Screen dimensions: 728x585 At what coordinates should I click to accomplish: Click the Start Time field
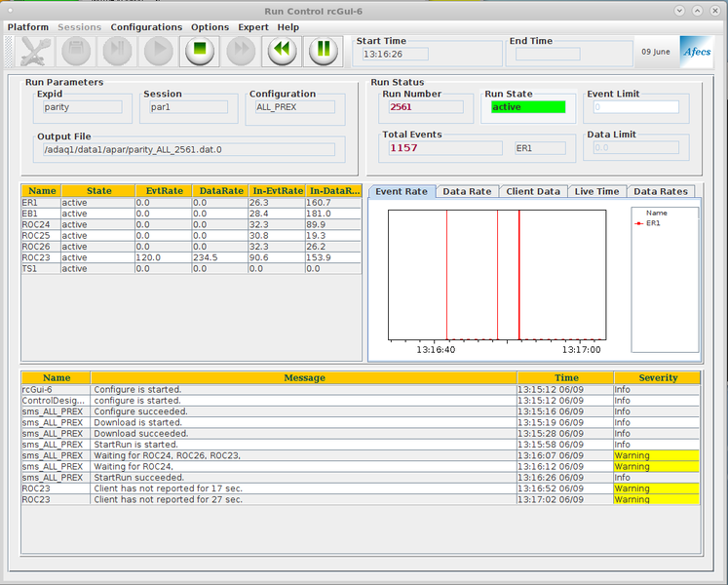tap(396, 55)
